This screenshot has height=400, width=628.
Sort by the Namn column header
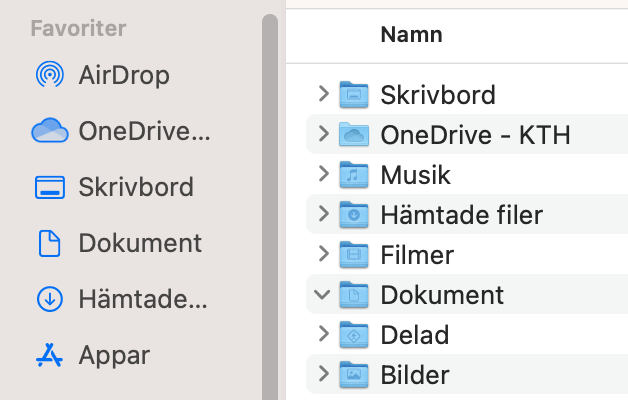pyautogui.click(x=411, y=35)
